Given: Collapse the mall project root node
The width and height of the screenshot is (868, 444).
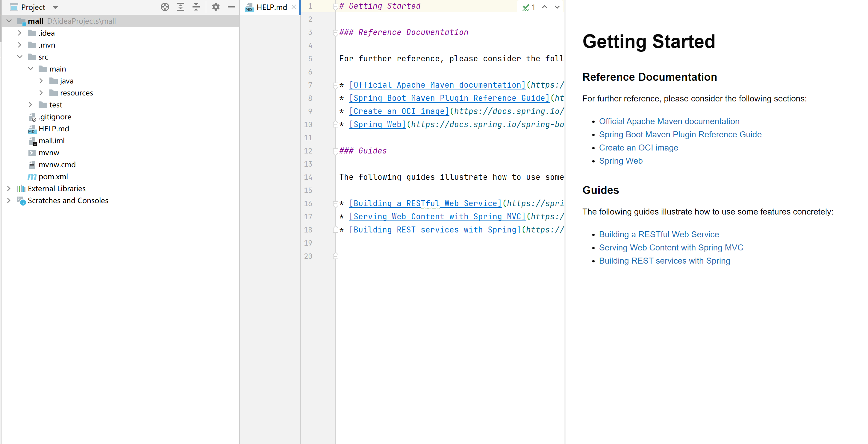Looking at the screenshot, I should (x=9, y=21).
